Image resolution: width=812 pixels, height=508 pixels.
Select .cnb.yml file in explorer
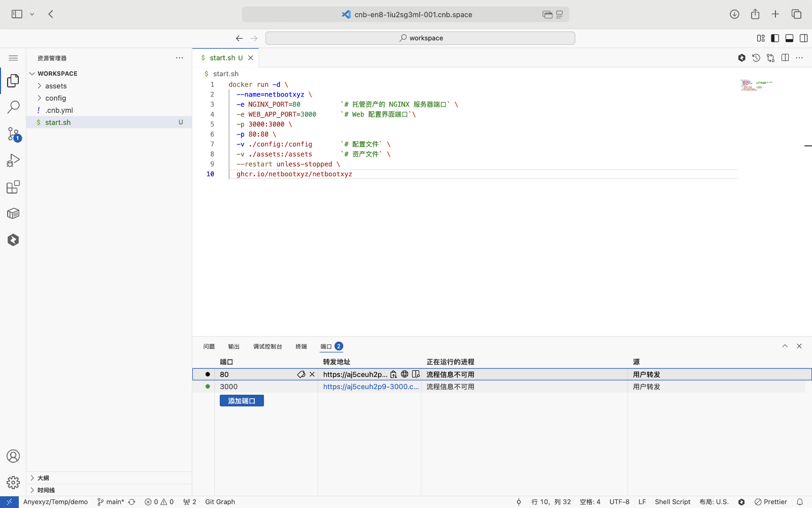click(x=59, y=110)
